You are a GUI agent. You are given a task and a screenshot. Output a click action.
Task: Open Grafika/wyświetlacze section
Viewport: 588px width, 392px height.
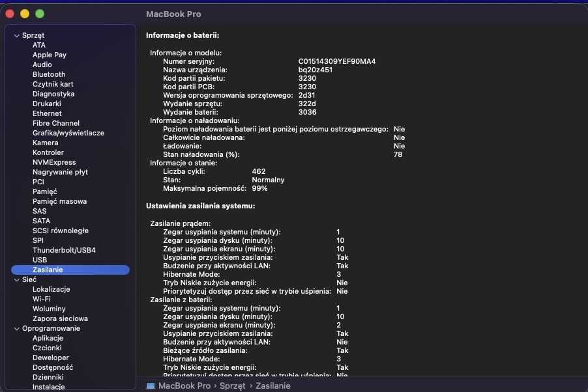click(68, 133)
